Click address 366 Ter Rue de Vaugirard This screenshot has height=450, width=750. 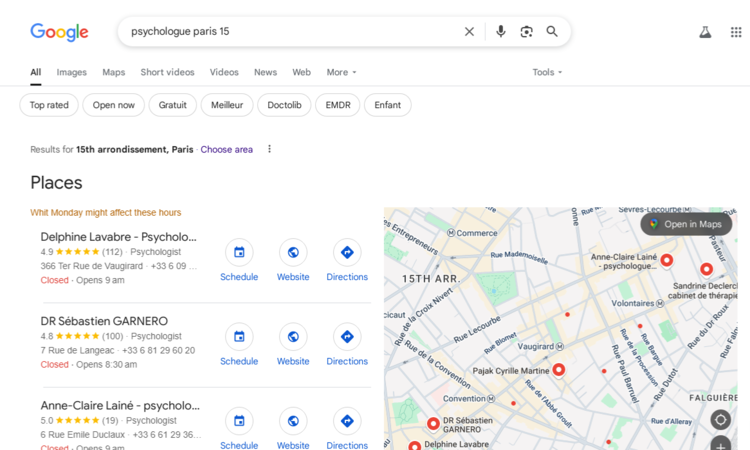(92, 266)
